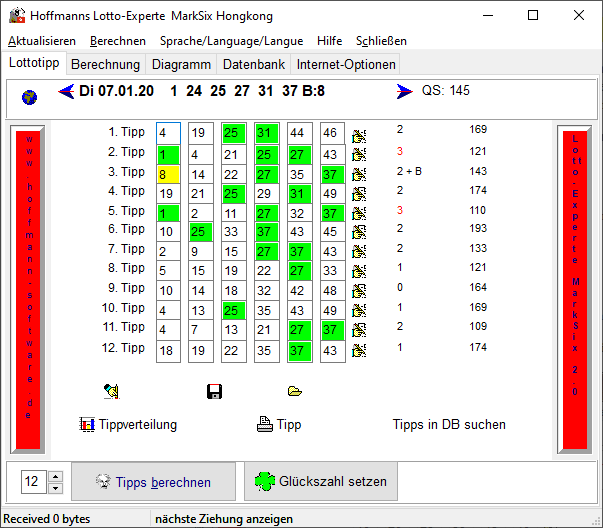Click the Einstein icon on Tipps berechnen
This screenshot has height=528, width=603.
[103, 481]
